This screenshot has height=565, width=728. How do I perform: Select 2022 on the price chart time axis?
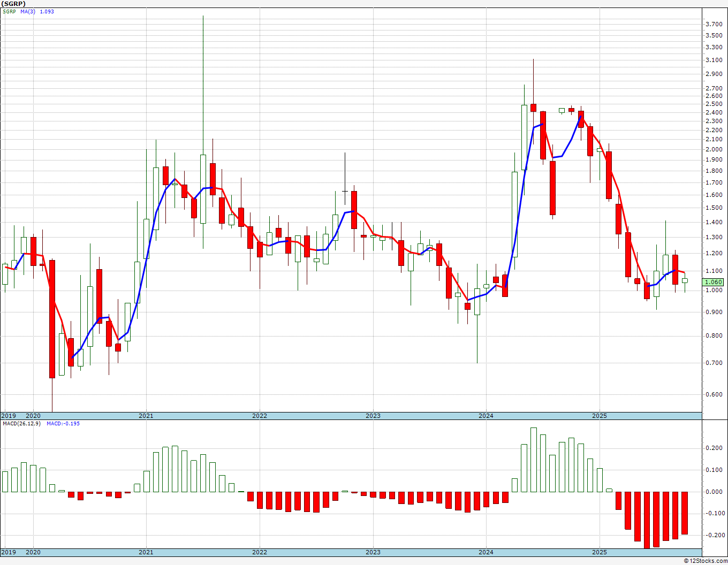pyautogui.click(x=260, y=416)
